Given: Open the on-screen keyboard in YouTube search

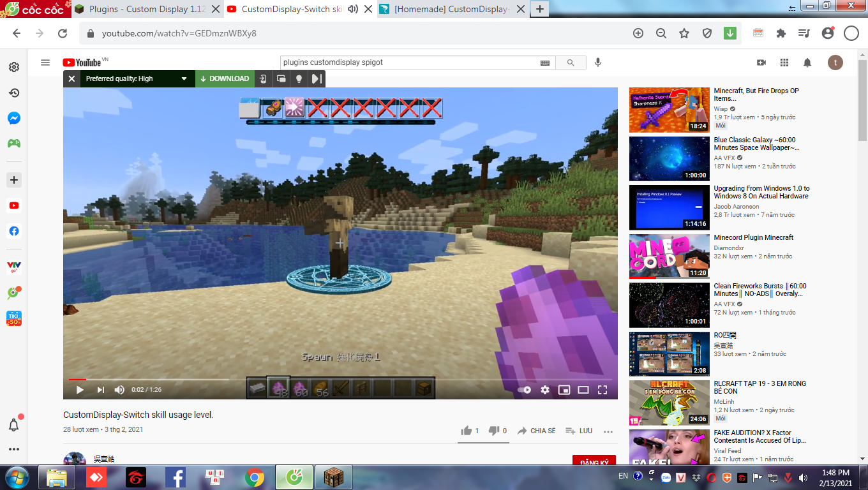Looking at the screenshot, I should coord(545,63).
